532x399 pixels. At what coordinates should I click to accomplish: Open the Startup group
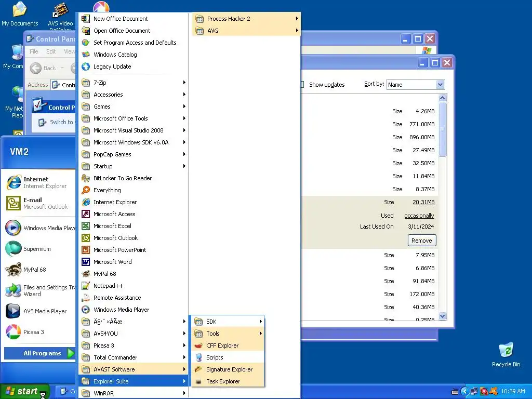click(134, 166)
